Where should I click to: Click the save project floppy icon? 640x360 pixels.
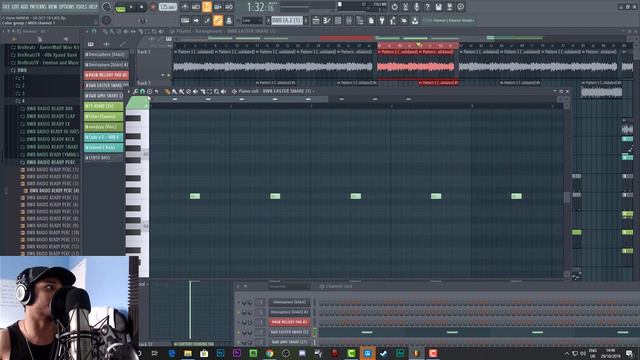(438, 7)
